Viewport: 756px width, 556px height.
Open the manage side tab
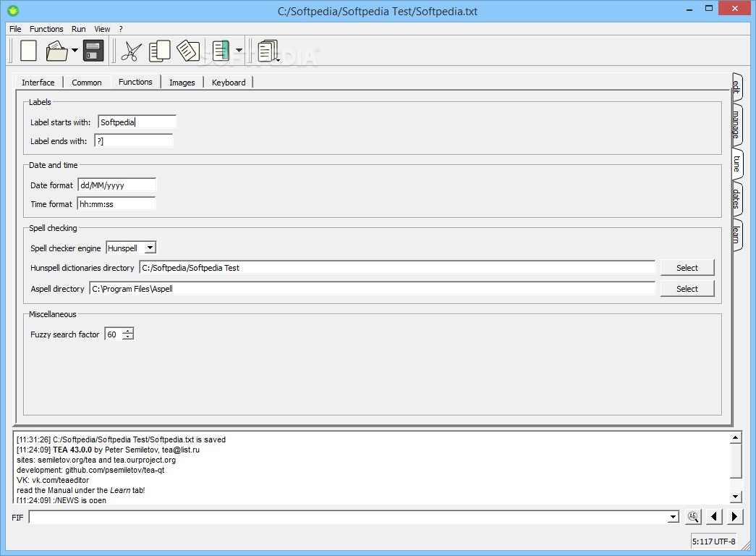tap(736, 125)
